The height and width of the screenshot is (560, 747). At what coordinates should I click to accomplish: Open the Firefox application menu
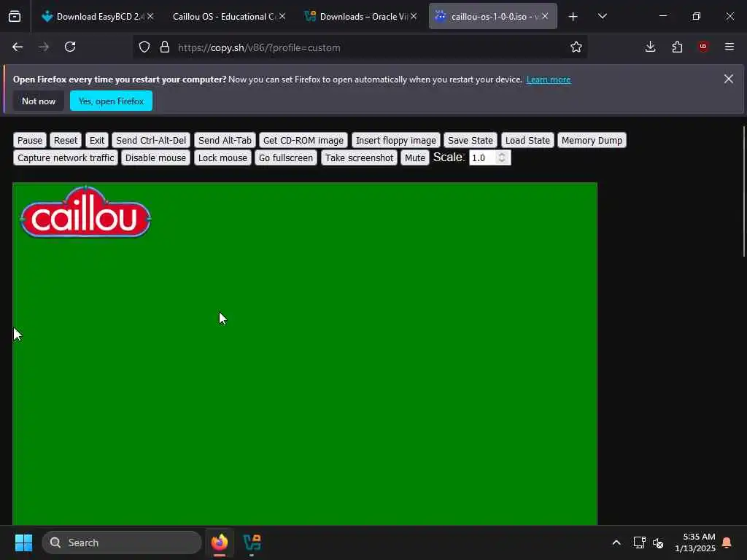[x=729, y=47]
